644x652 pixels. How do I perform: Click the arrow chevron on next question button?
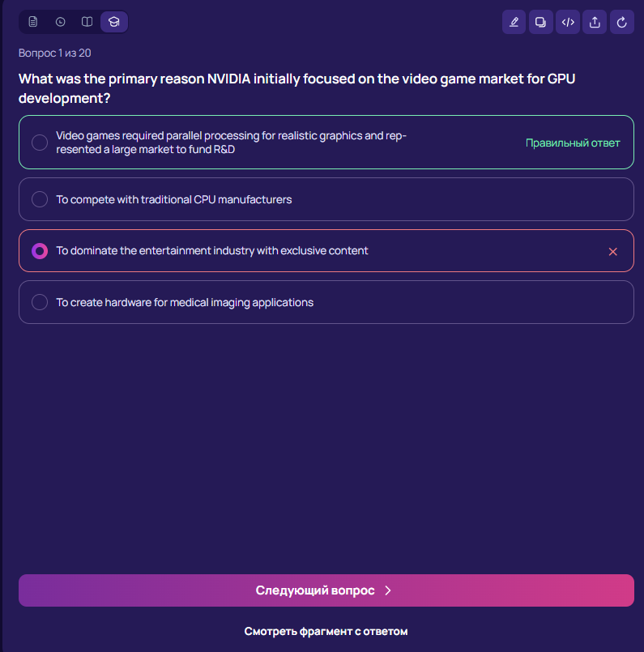388,590
